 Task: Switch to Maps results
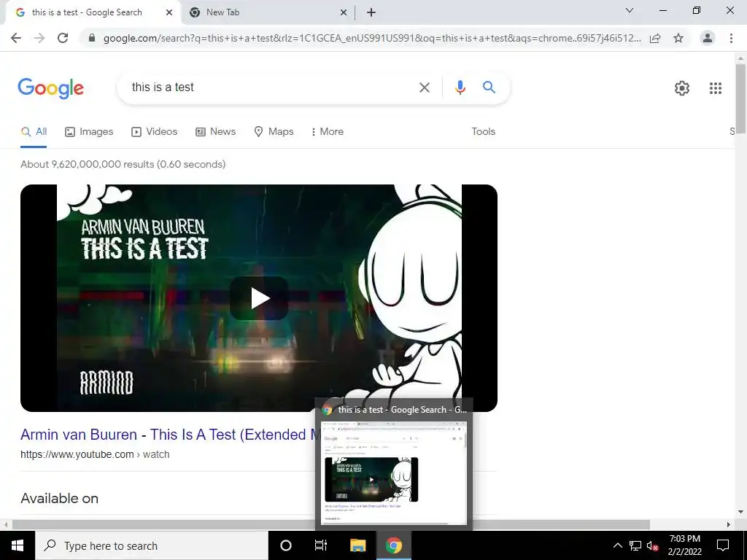(x=274, y=132)
